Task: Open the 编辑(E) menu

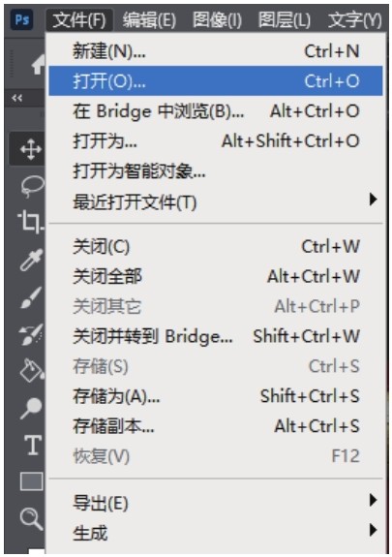Action: tap(149, 20)
